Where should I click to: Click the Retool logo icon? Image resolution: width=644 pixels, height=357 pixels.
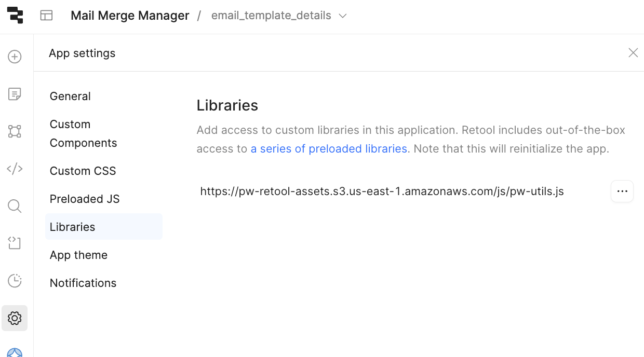point(16,16)
